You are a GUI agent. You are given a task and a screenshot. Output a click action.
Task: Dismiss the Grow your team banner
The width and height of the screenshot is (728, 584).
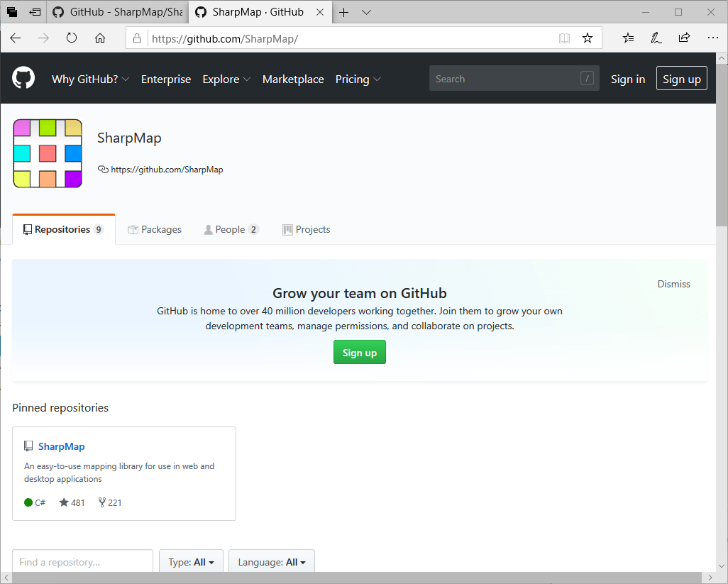pos(673,284)
